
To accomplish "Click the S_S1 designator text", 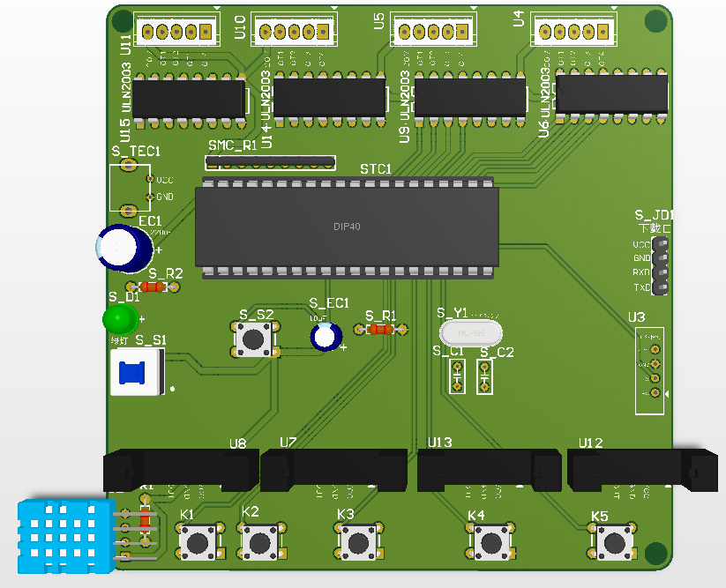I will (x=151, y=340).
